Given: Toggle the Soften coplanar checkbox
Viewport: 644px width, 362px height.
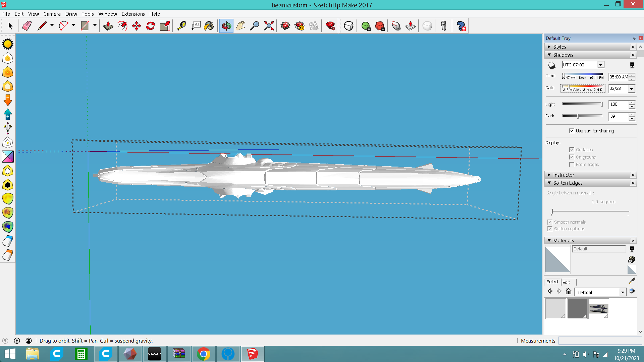Looking at the screenshot, I should 550,229.
